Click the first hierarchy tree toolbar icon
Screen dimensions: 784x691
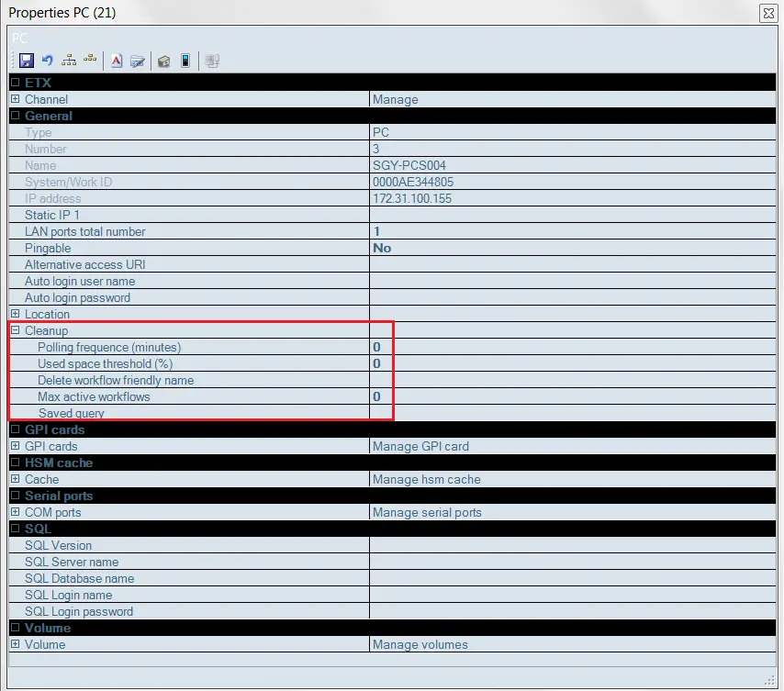(x=70, y=61)
